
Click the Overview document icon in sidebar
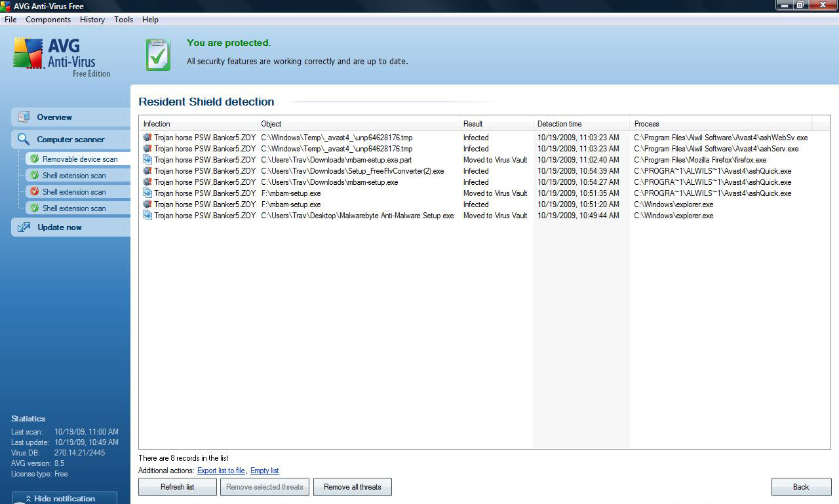(x=24, y=117)
